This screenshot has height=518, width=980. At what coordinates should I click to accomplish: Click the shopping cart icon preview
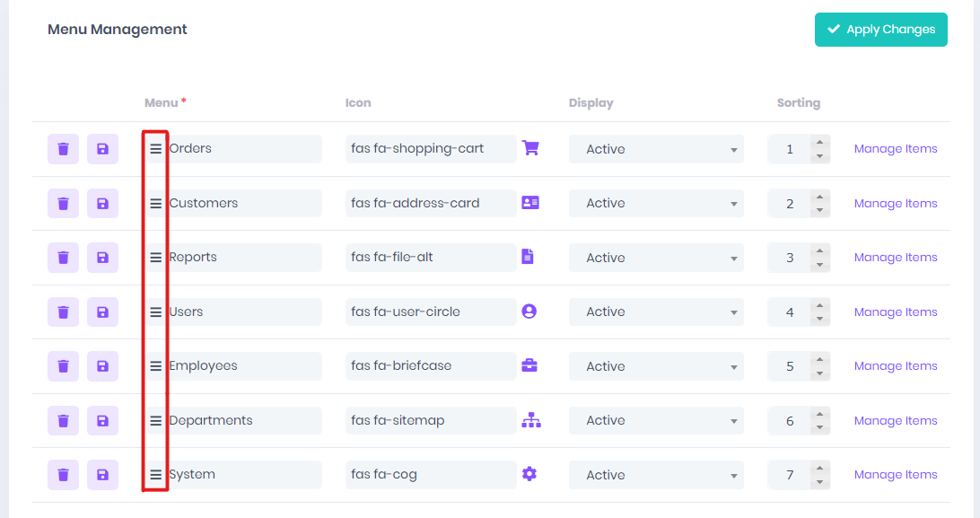(x=530, y=148)
